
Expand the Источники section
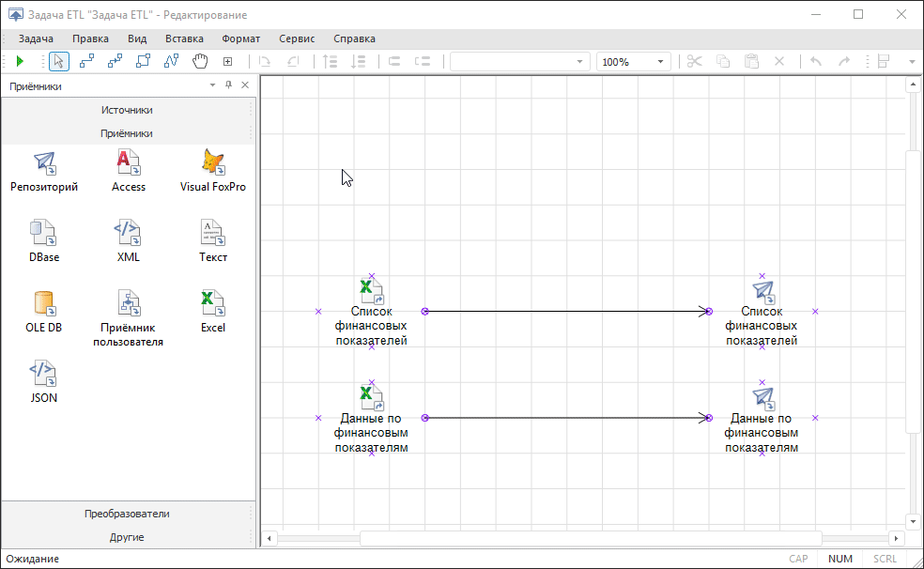[x=127, y=110]
